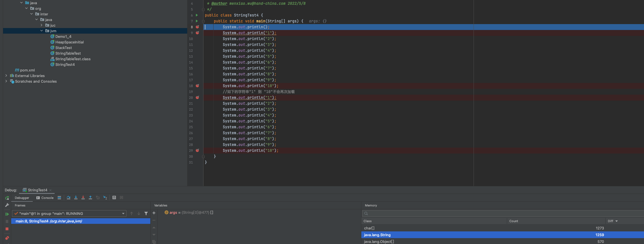Screen dimensions: 644x244
Task: Stop the debug session
Action: coord(7,229)
